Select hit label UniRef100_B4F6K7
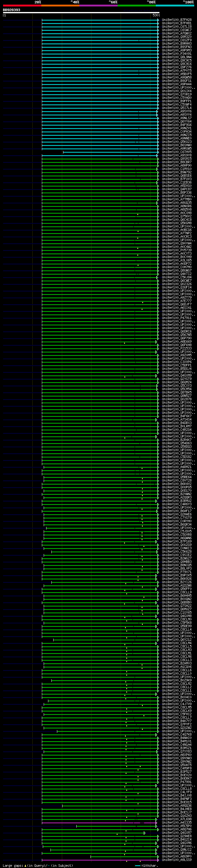The height and width of the screenshot is (868, 197). coord(177,416)
